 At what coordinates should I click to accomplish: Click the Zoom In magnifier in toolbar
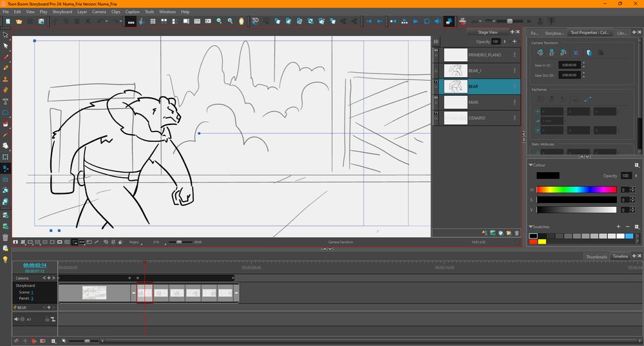tap(231, 21)
